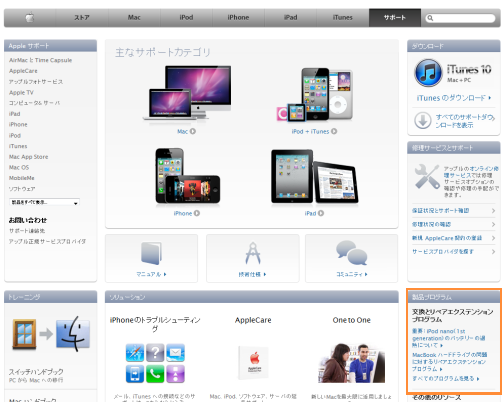Expand 新規 AppleCare 契約の登録 row chevron
This screenshot has height=402, width=504.
pyautogui.click(x=493, y=238)
